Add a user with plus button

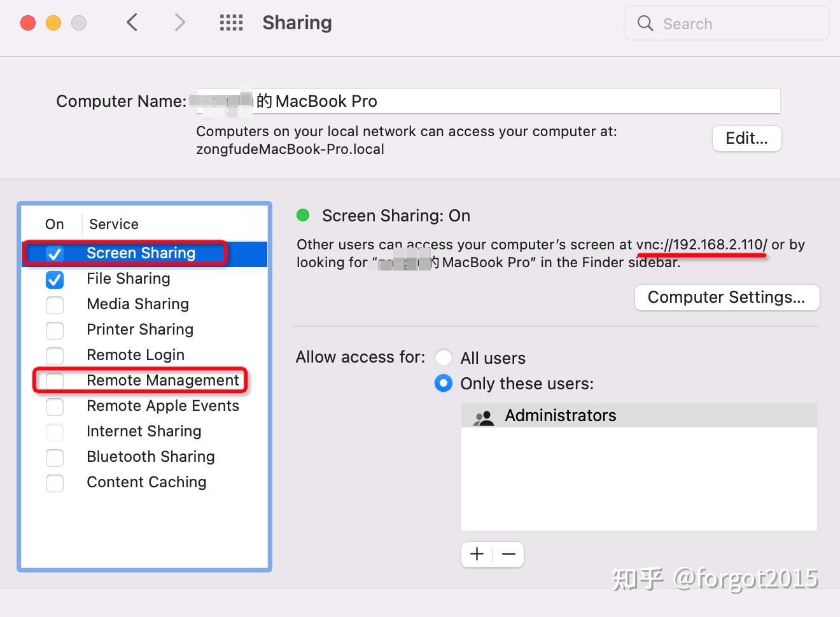[x=477, y=554]
